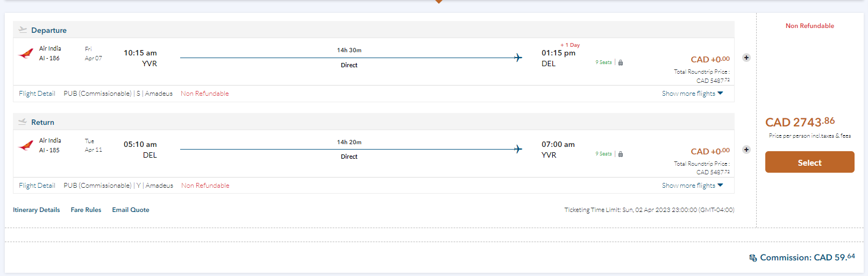This screenshot has width=868, height=276.
Task: Click Non Refundable label on departure row
Action: (205, 94)
